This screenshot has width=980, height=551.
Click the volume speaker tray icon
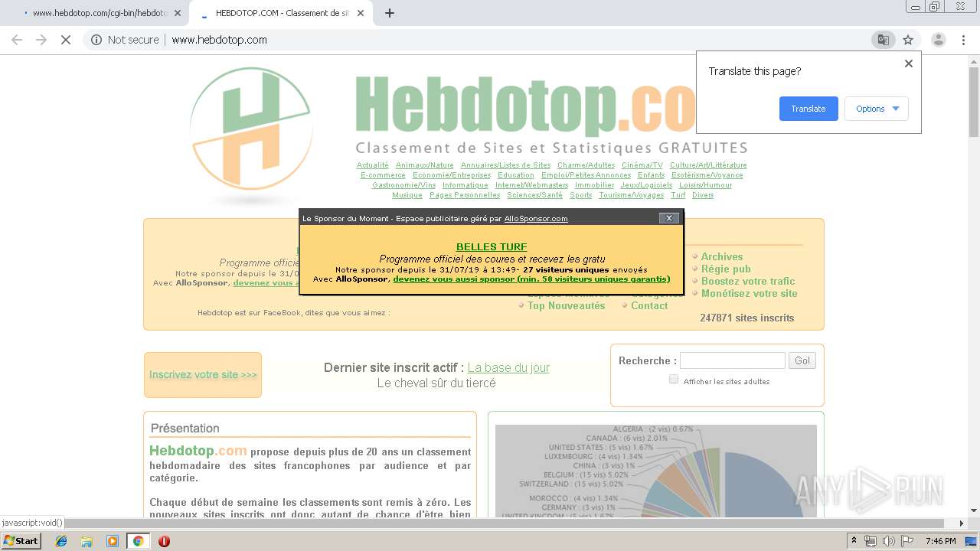pyautogui.click(x=889, y=541)
